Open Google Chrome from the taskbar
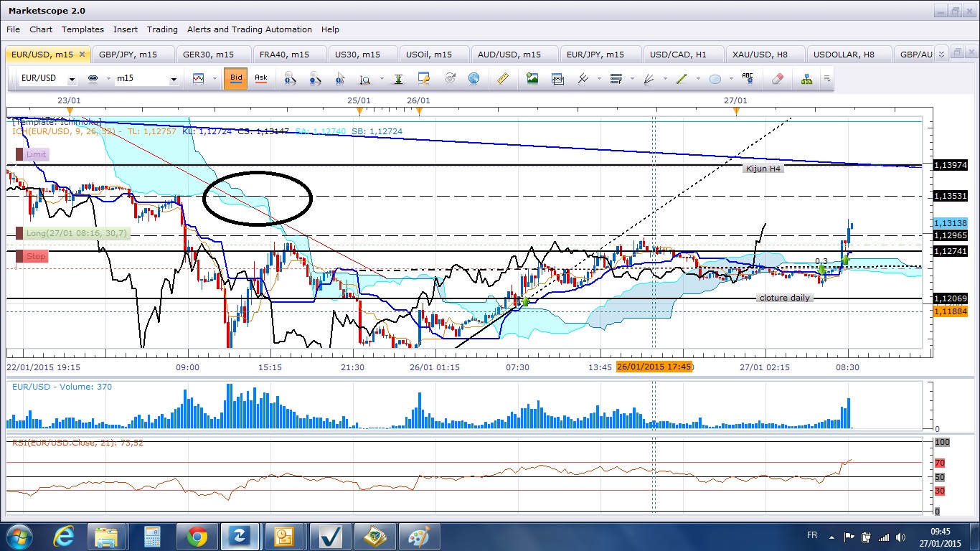Viewport: 980px width, 551px height. (197, 536)
